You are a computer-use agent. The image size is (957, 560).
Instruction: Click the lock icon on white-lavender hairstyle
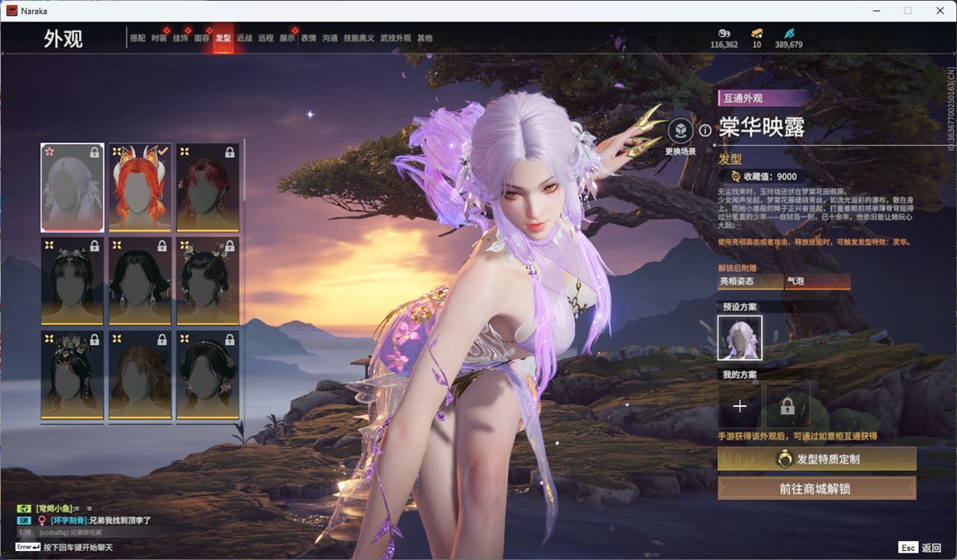[95, 152]
